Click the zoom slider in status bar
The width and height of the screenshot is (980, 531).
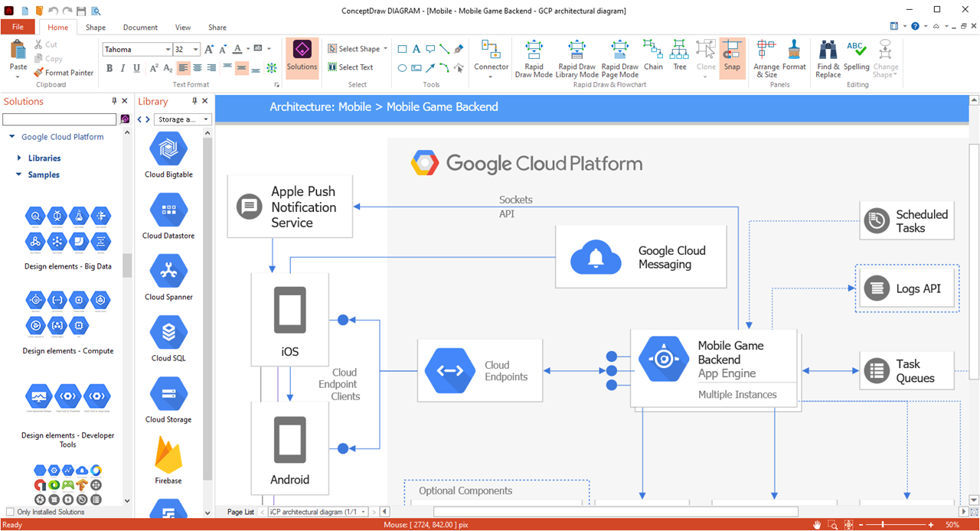(x=883, y=525)
